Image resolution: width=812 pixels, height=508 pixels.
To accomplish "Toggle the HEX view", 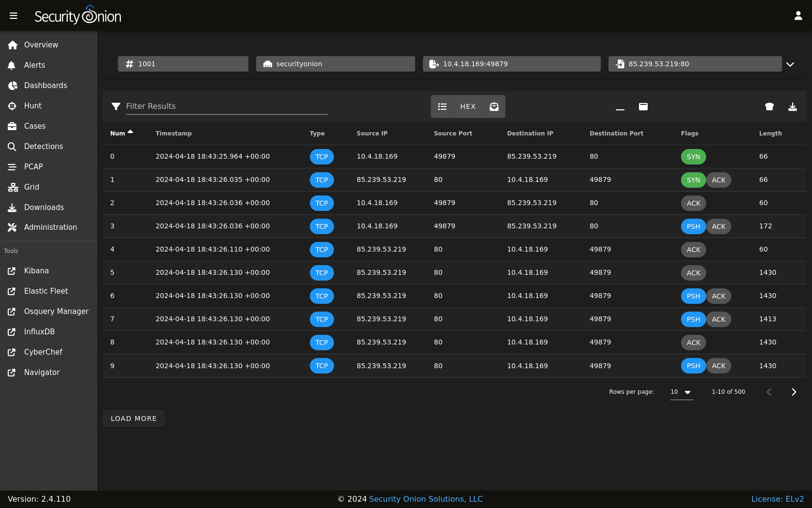I will coord(468,106).
